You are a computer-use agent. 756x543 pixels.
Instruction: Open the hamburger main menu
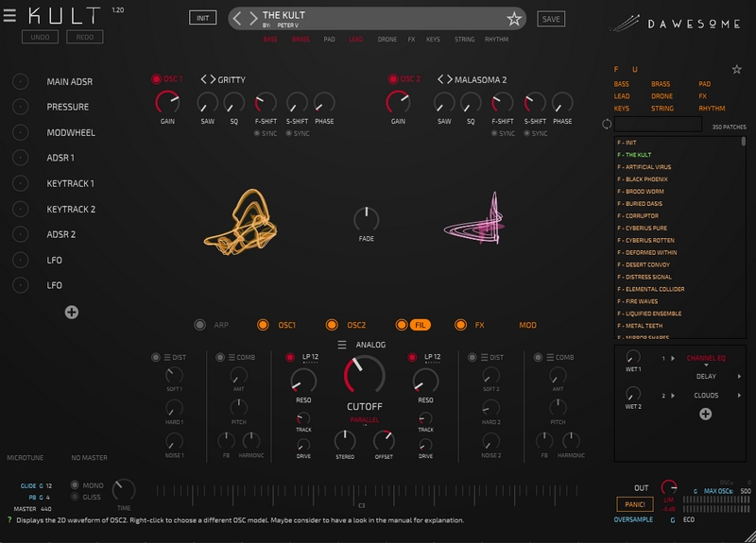(9, 17)
